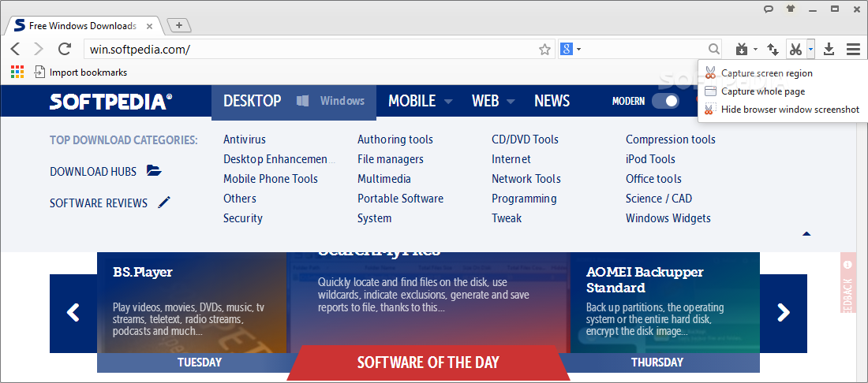This screenshot has width=868, height=383.
Task: Click the video downloader TV icon
Action: pyautogui.click(x=743, y=50)
